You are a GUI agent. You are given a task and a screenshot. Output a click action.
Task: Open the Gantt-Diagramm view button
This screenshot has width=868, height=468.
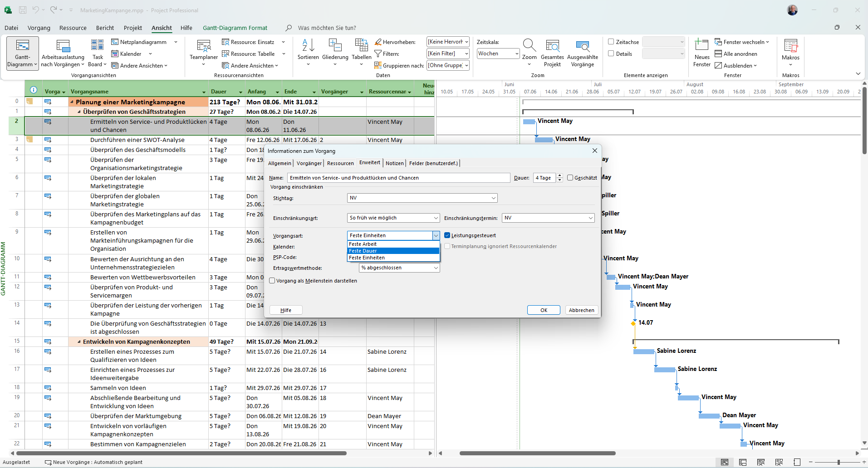(22, 53)
